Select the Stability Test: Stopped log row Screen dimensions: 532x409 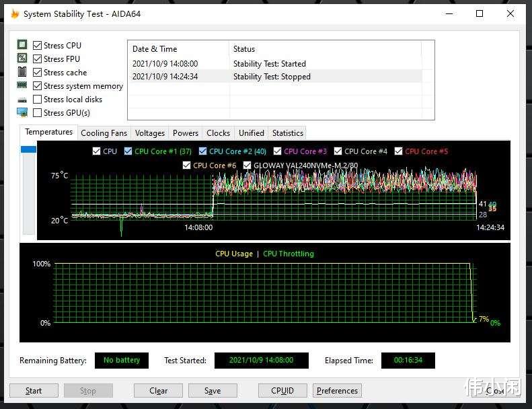pos(275,77)
